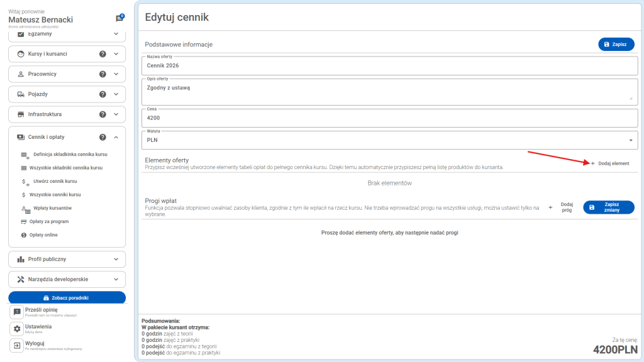Click the Cena input field
Image resolution: width=644 pixels, height=362 pixels.
(x=388, y=118)
